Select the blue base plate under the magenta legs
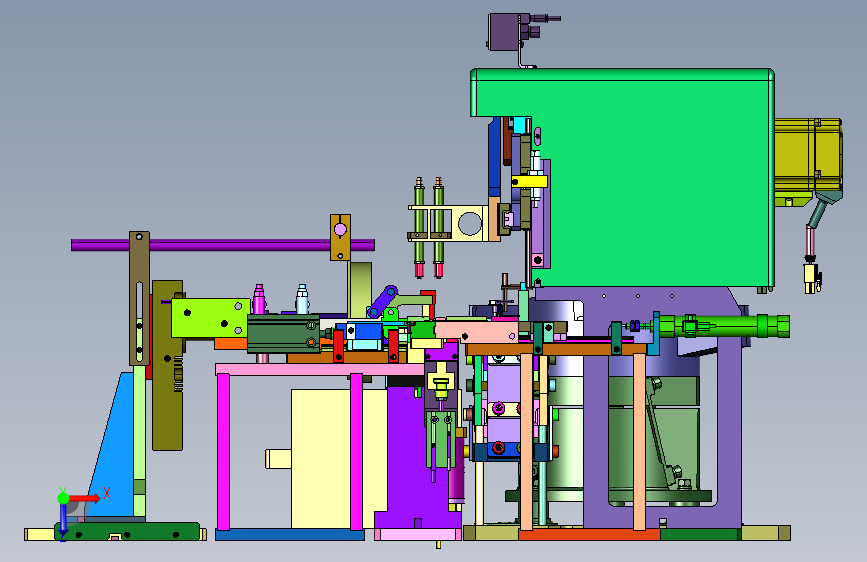Viewport: 867px width, 562px height. tap(290, 535)
